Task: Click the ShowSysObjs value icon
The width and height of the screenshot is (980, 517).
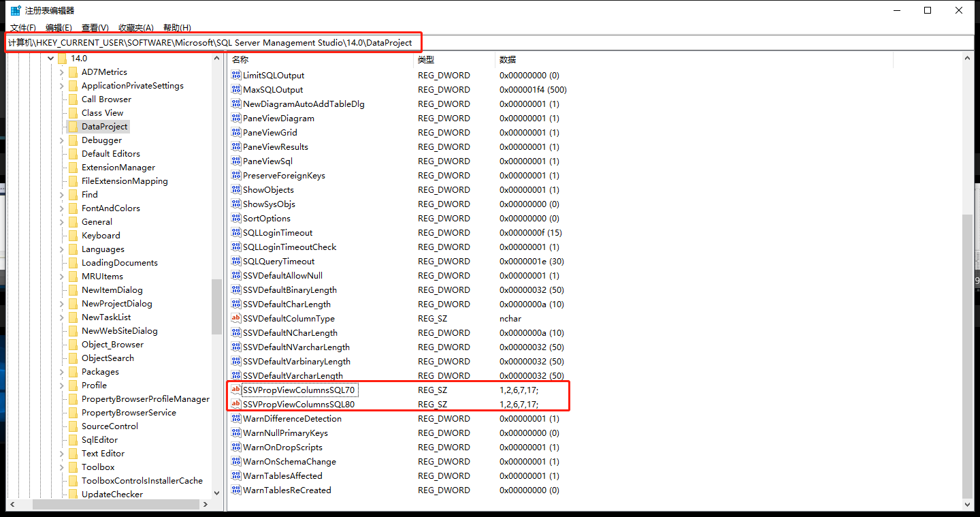Action: click(x=236, y=204)
